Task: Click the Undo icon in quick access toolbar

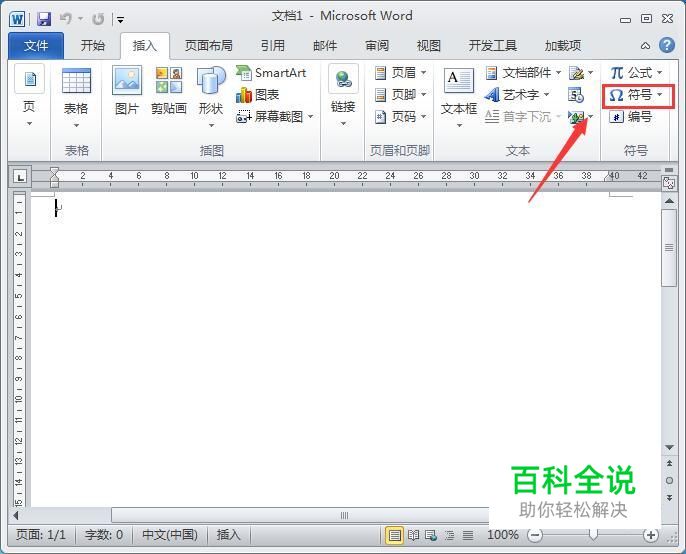Action: (66, 18)
